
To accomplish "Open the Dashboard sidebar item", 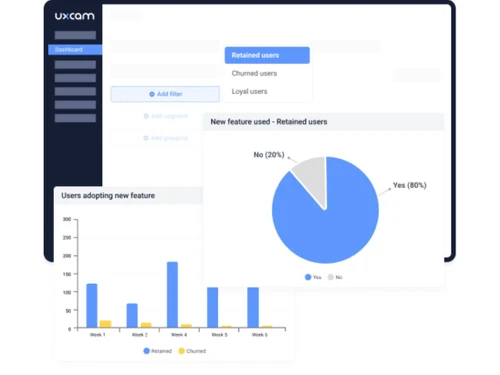I will (x=75, y=50).
